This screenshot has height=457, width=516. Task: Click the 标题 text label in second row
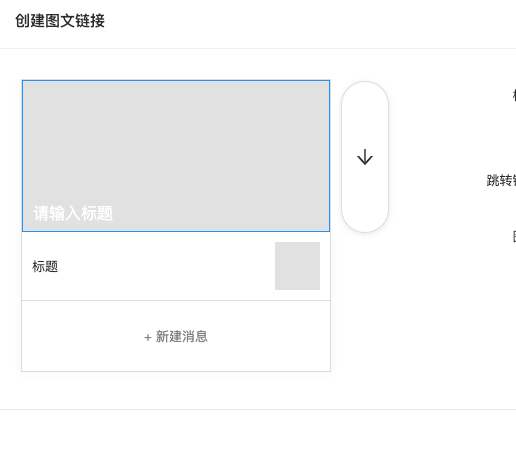pyautogui.click(x=45, y=266)
